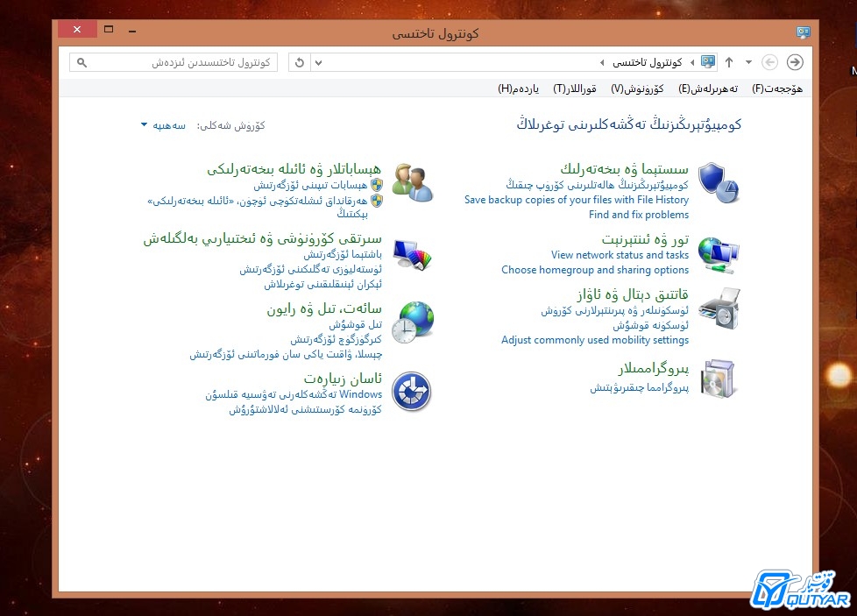Click optimize visual display link
Viewport: 857px width, 616px height.
(x=305, y=410)
